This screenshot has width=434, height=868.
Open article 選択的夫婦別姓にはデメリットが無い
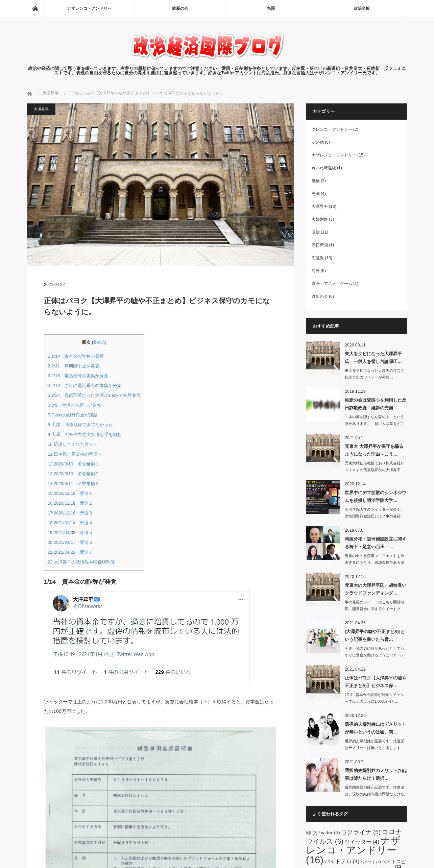[x=375, y=728]
